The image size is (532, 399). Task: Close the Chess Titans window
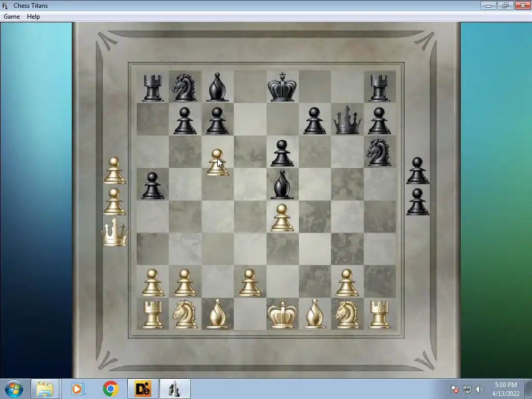pyautogui.click(x=523, y=5)
